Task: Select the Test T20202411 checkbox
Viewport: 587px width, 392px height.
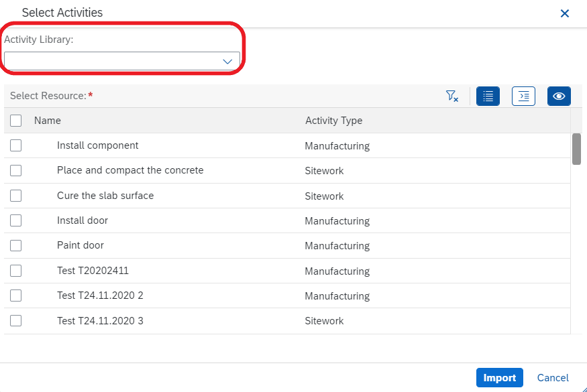Action: coord(15,271)
